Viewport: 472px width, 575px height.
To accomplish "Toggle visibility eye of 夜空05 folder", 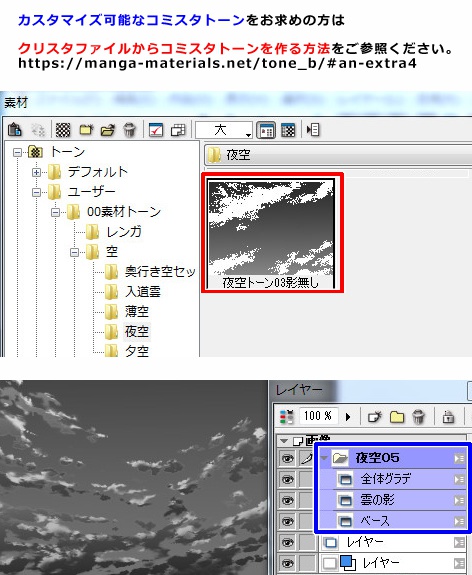I will pos(287,458).
